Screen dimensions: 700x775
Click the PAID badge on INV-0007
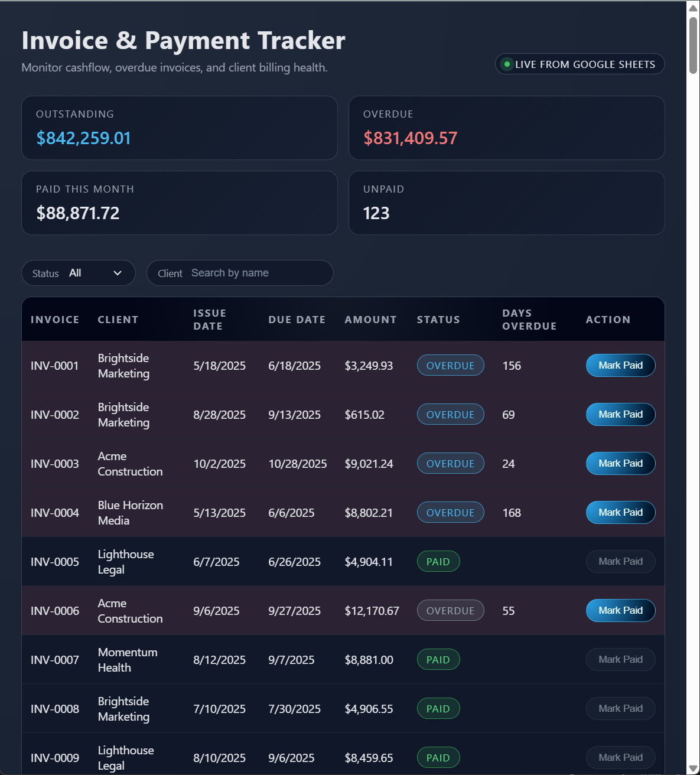coord(438,659)
